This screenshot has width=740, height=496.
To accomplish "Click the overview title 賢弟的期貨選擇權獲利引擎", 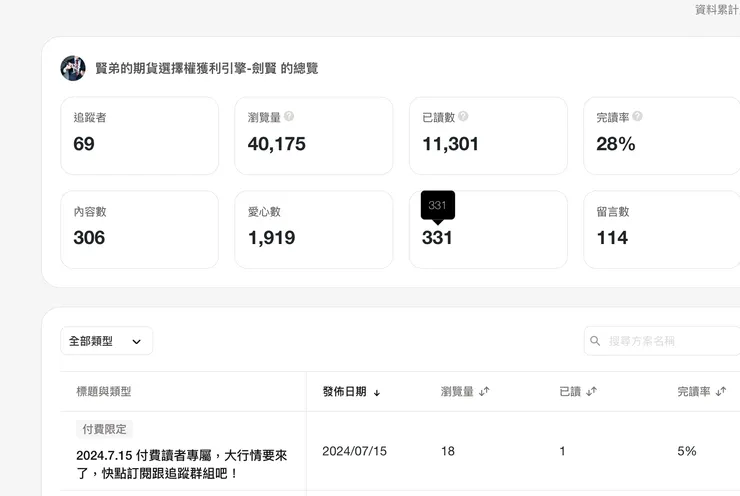I will click(x=207, y=68).
